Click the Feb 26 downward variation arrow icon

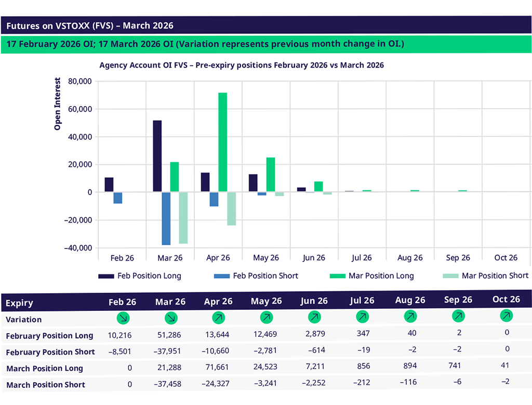123,318
